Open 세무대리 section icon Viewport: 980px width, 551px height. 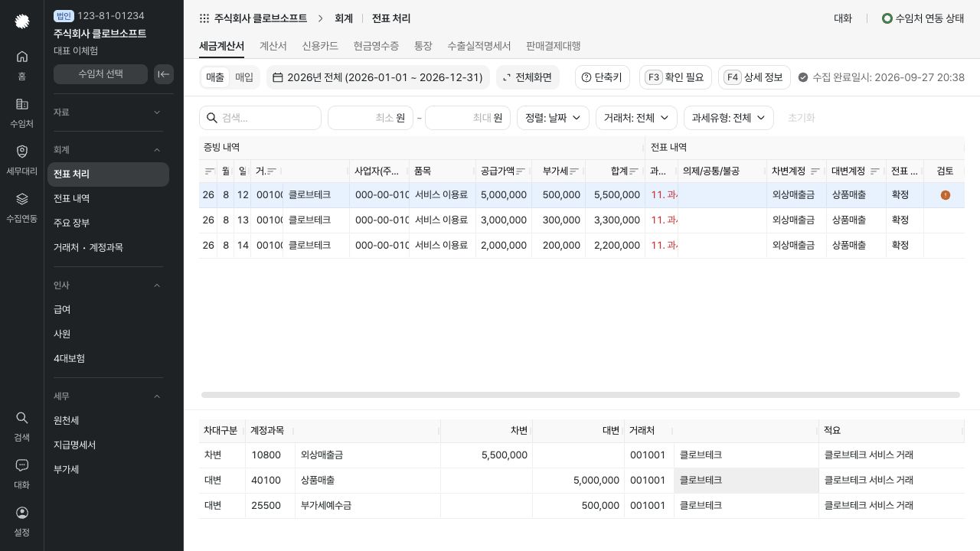[21, 160]
